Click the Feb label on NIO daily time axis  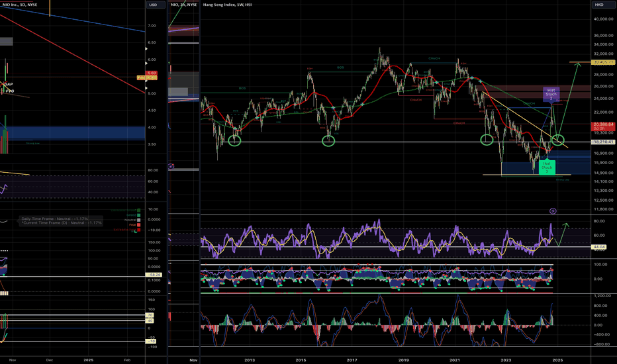tap(127, 360)
